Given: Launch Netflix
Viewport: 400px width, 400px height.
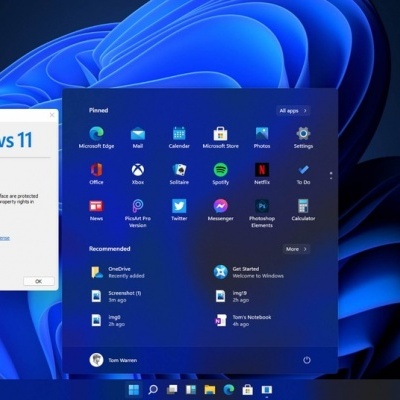Looking at the screenshot, I should click(262, 174).
